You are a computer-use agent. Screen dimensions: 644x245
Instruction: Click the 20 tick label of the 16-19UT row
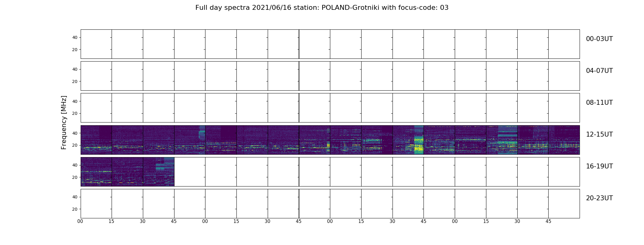coord(75,177)
